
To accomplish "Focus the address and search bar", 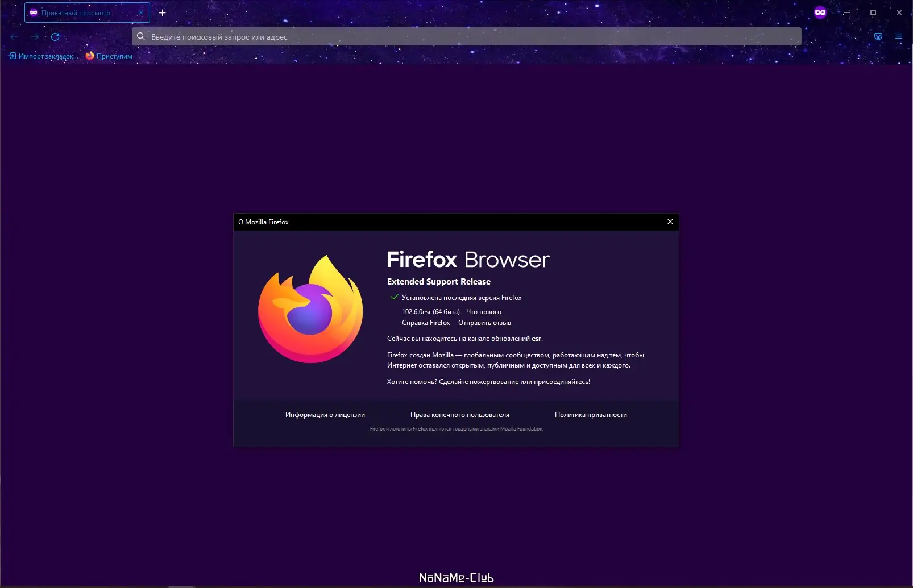I will pos(466,36).
